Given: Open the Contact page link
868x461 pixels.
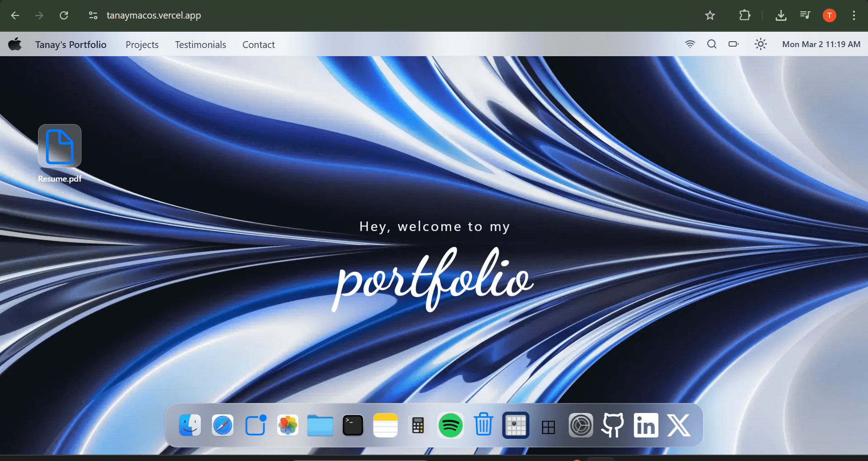Looking at the screenshot, I should (x=258, y=44).
